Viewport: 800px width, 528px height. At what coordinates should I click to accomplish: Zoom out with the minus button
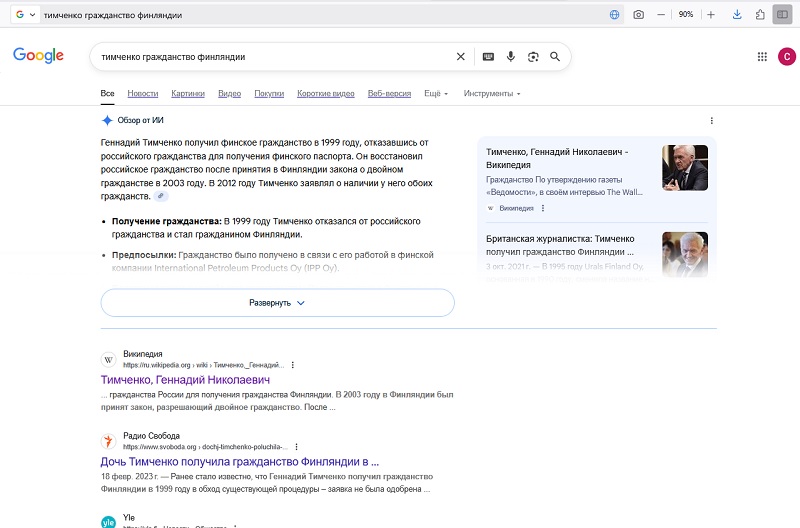[x=661, y=15]
